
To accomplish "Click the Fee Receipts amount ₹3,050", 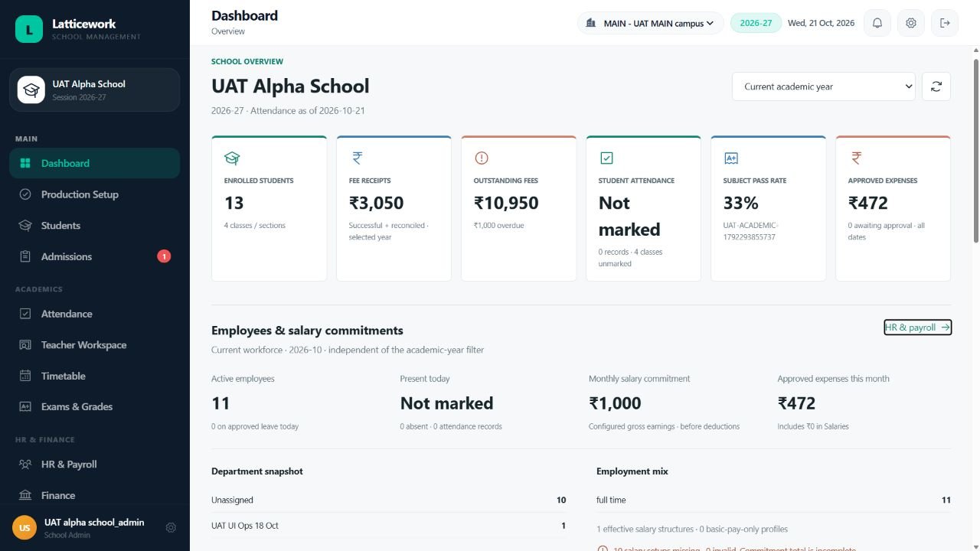I will coord(376,203).
